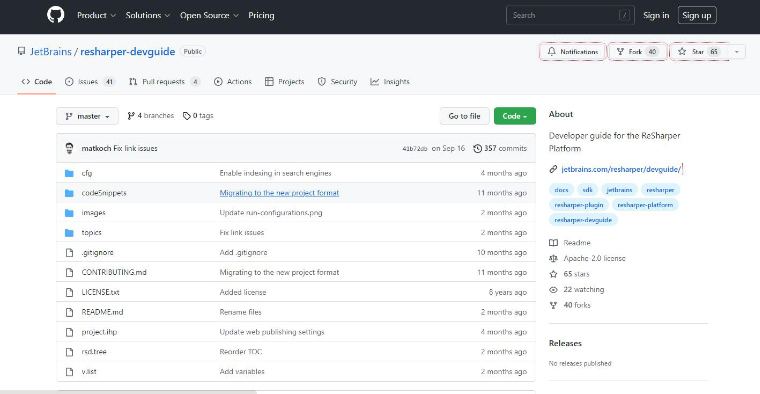Open jetbrains.com/resharper/devguide link
The height and width of the screenshot is (394, 760).
click(621, 169)
